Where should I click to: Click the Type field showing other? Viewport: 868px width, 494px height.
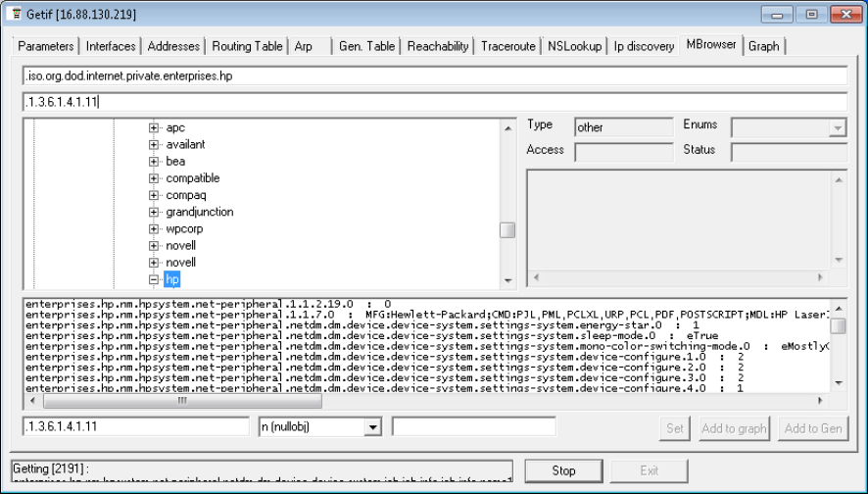pyautogui.click(x=624, y=127)
